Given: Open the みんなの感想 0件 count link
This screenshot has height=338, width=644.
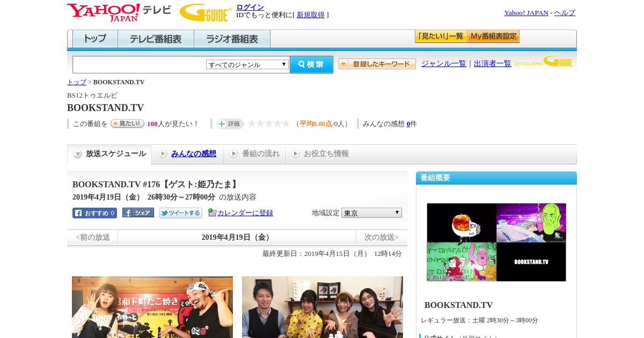Looking at the screenshot, I should coord(408,124).
